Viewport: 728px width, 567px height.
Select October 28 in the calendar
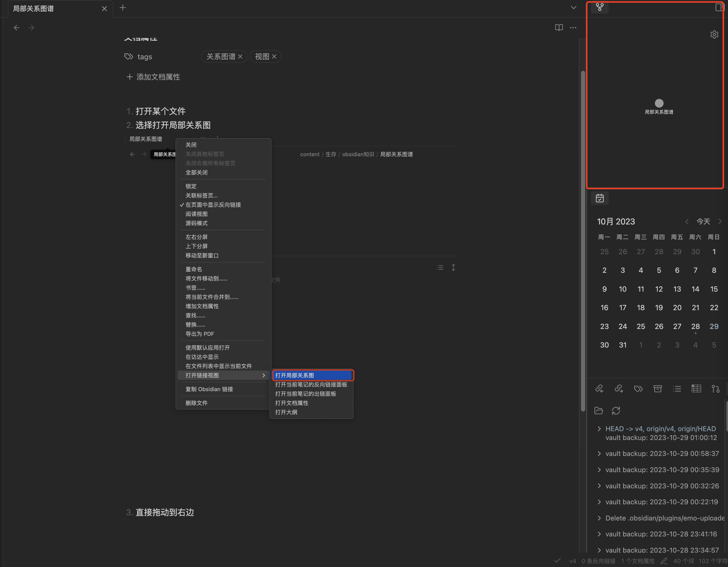[x=695, y=326]
